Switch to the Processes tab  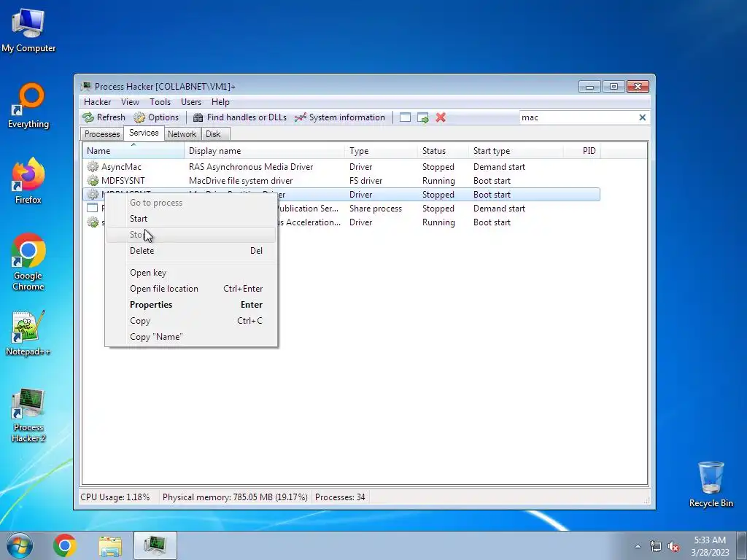pyautogui.click(x=102, y=134)
